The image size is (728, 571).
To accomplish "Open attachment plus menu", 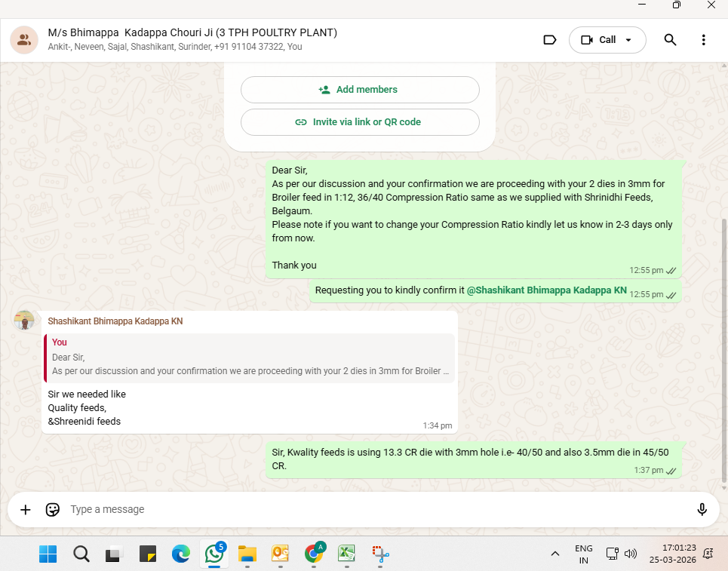I will [25, 510].
